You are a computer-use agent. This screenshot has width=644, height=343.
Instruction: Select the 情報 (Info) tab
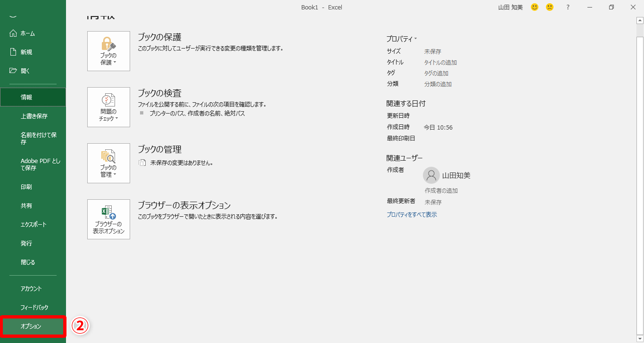pos(33,97)
